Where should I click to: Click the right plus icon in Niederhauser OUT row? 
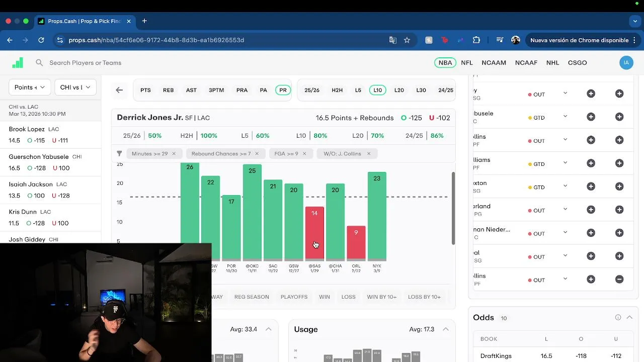click(x=619, y=233)
